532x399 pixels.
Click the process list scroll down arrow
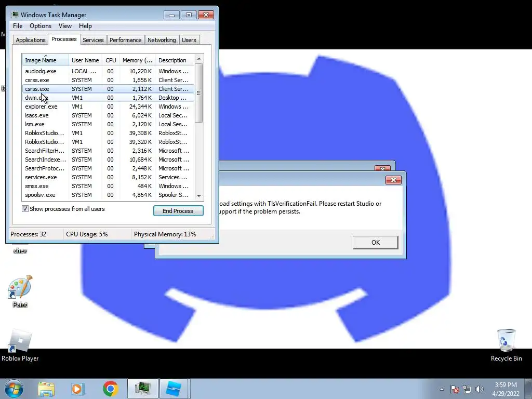point(199,196)
